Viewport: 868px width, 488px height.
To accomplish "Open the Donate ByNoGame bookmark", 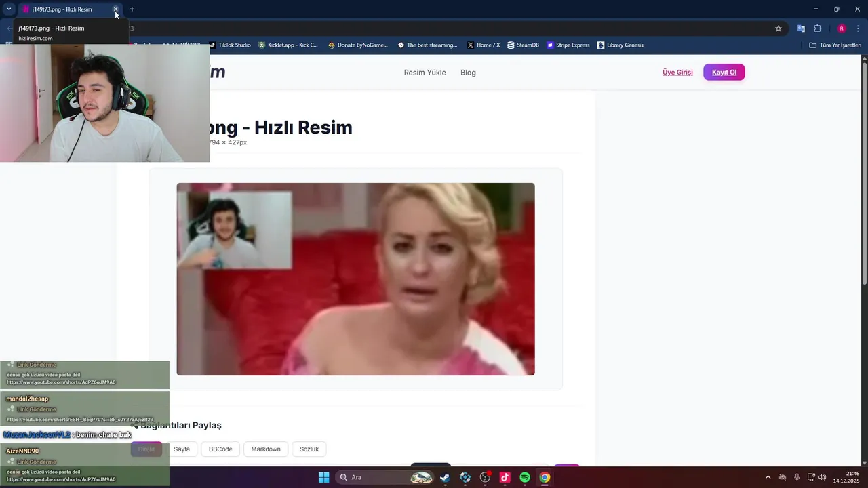I will point(358,45).
